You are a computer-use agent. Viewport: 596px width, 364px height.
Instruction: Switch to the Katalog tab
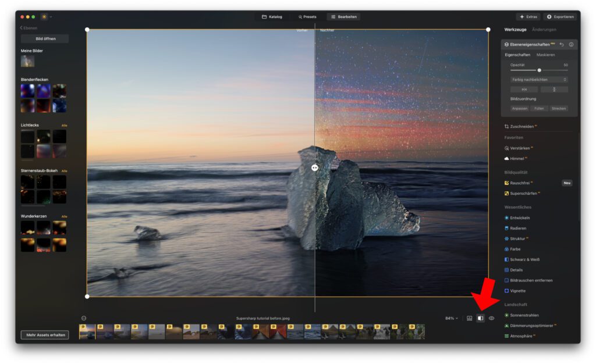tap(272, 17)
